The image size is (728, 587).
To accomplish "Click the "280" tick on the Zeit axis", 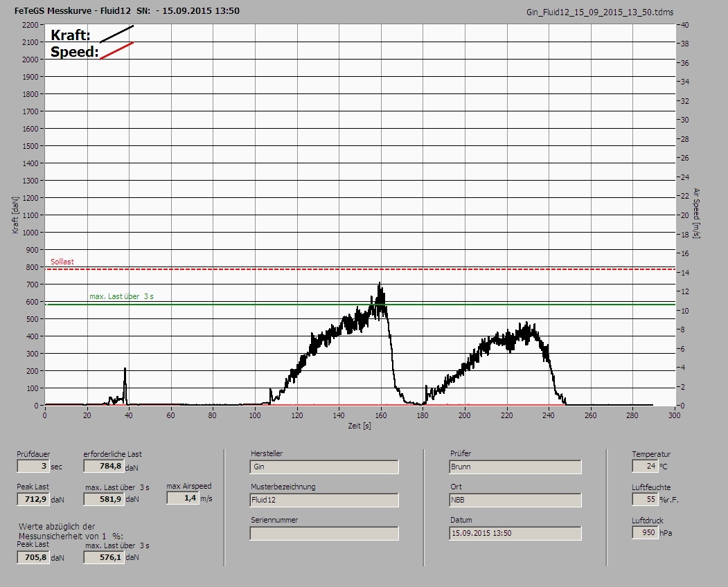I will point(632,415).
